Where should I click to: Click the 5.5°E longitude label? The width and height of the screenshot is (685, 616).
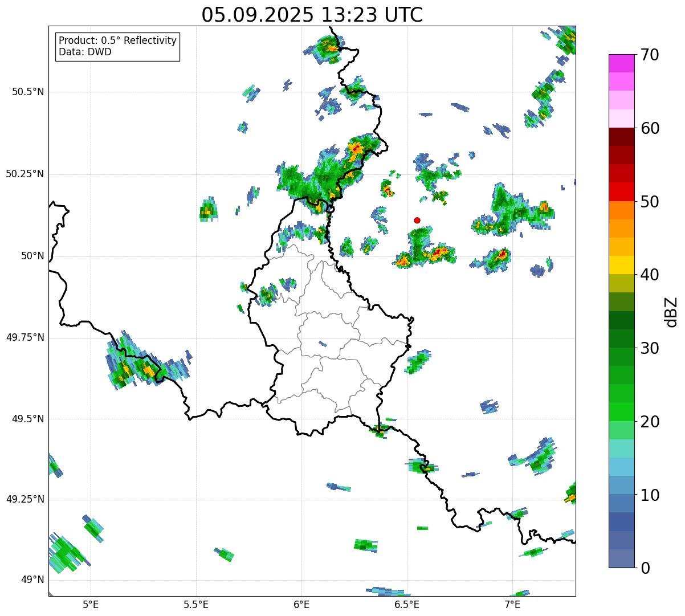(196, 604)
